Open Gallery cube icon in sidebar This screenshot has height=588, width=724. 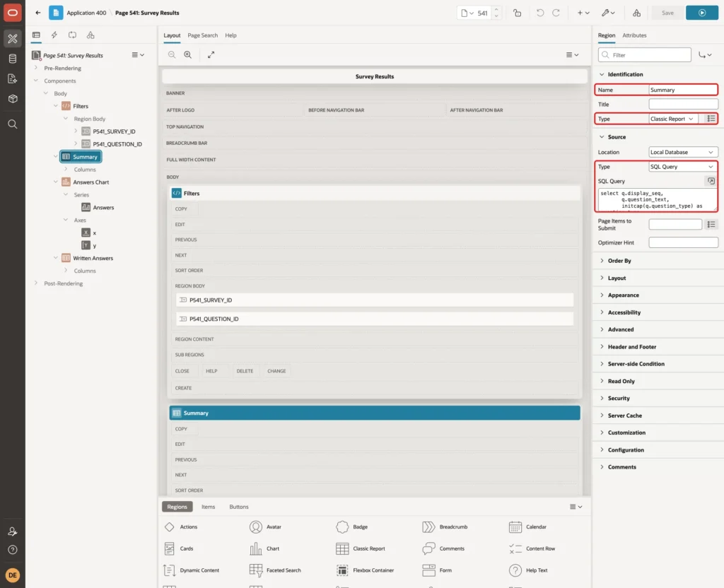pos(13,99)
